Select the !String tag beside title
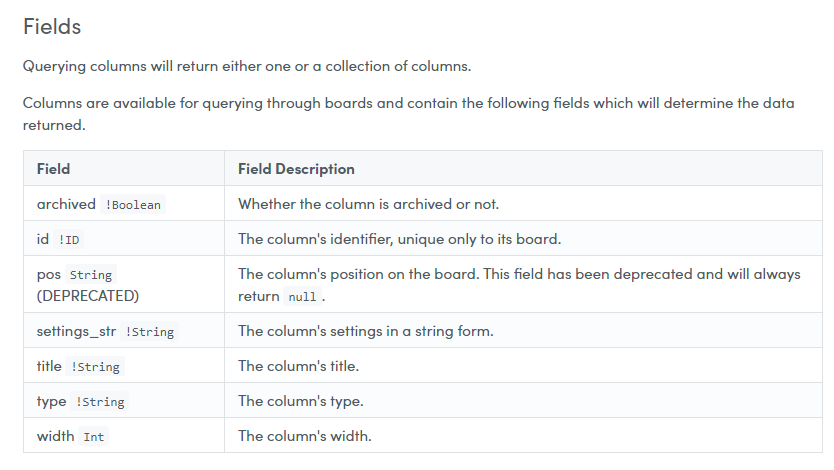 [x=95, y=367]
